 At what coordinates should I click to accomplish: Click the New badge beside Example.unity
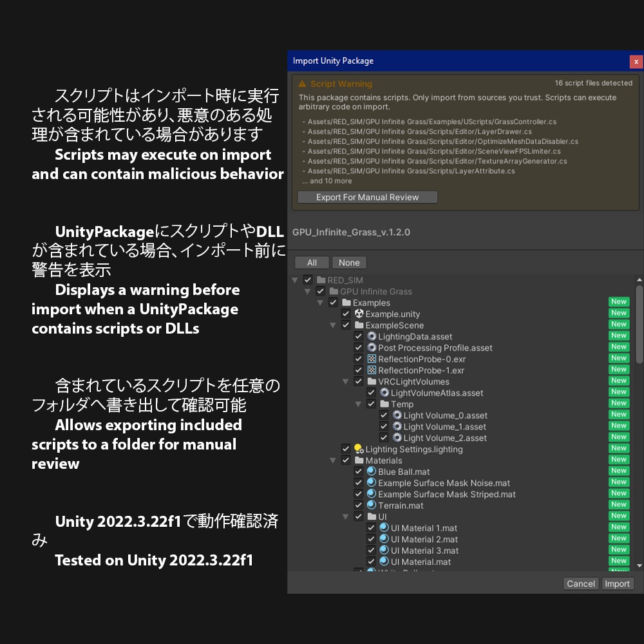(x=619, y=313)
